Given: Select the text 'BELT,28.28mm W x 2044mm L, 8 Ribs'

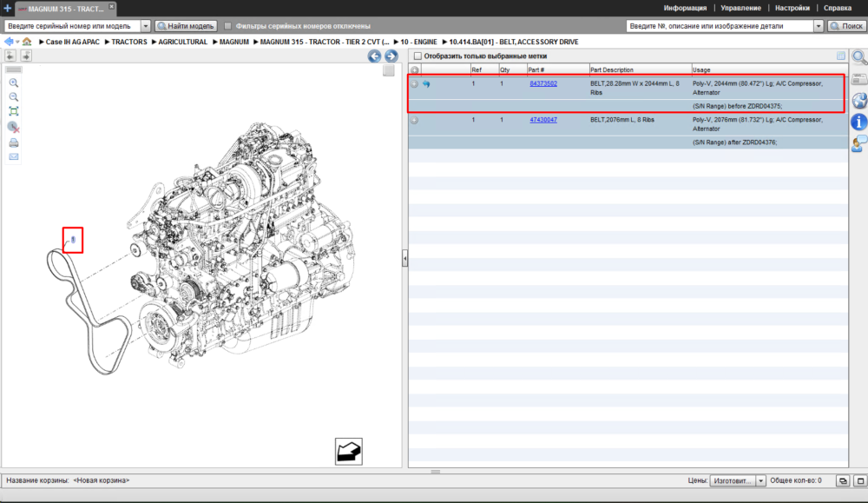Looking at the screenshot, I should (x=635, y=88).
